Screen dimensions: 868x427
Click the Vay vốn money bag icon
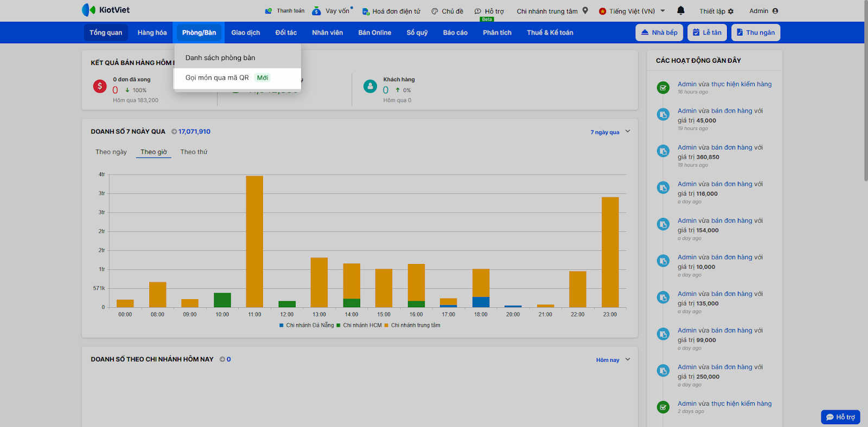point(316,11)
